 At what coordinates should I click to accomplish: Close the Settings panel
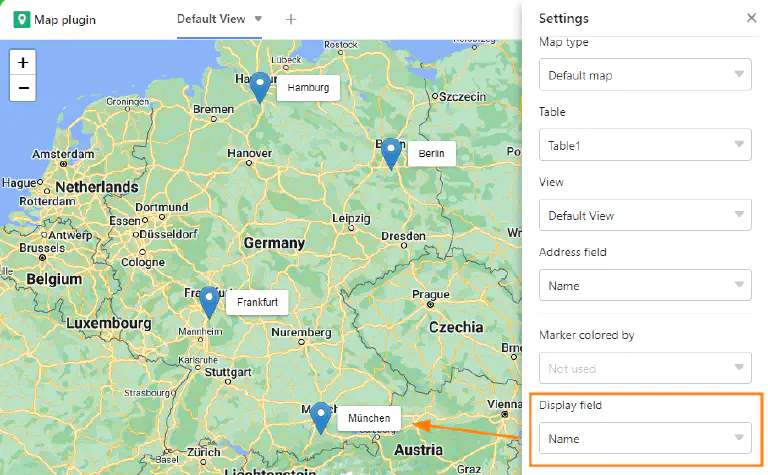[751, 18]
